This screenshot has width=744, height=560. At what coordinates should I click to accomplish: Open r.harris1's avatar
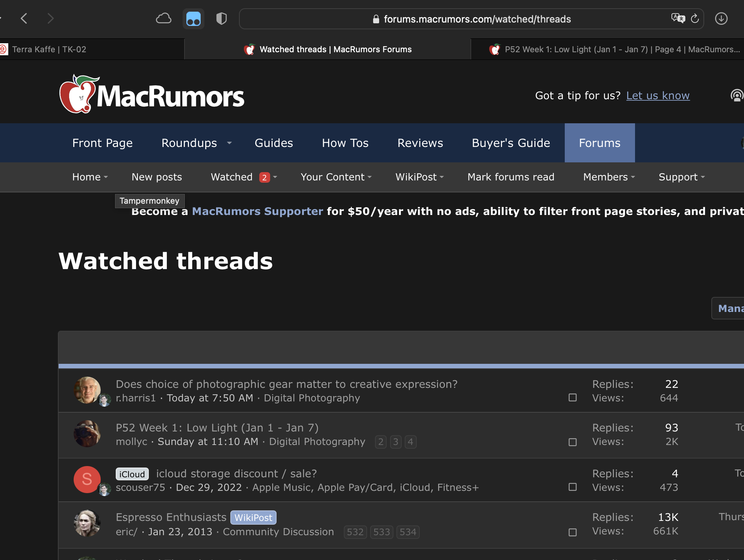click(87, 390)
